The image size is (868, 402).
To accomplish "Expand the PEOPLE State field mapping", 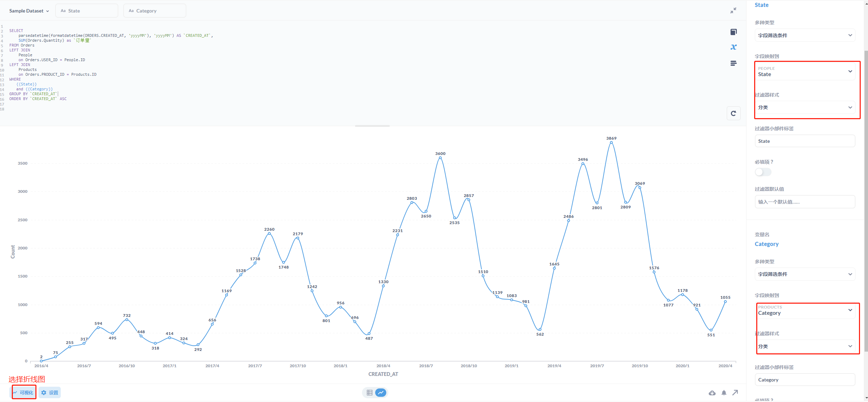I will tap(804, 72).
